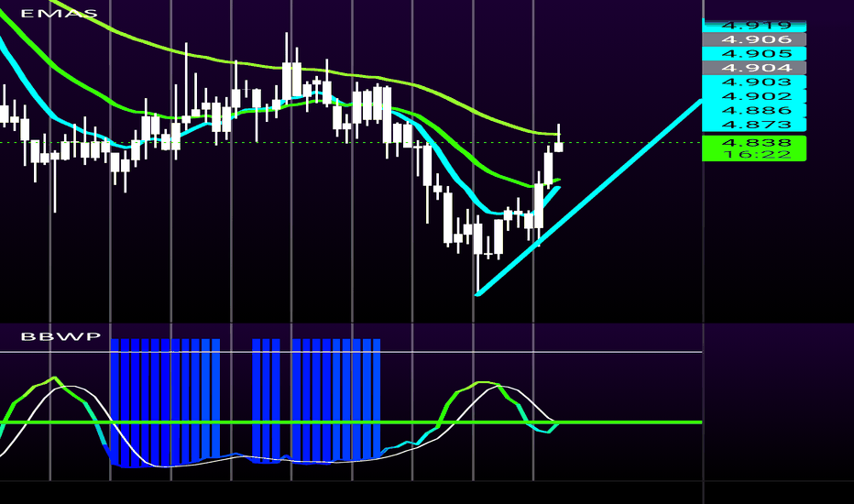Click the green current price 4.838 label
Image resolution: width=854 pixels, height=504 pixels.
point(754,142)
